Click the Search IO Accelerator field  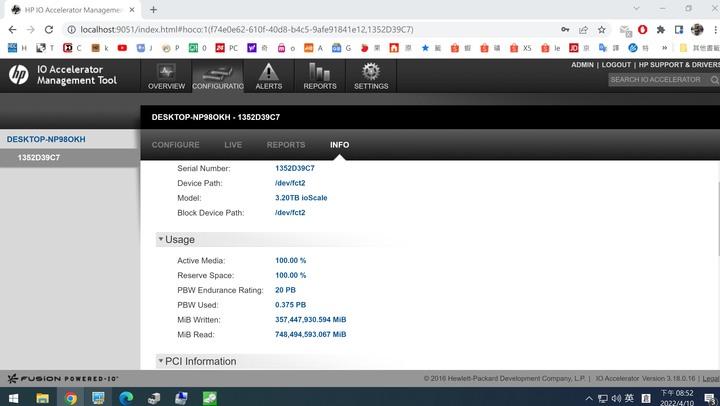[x=658, y=80]
